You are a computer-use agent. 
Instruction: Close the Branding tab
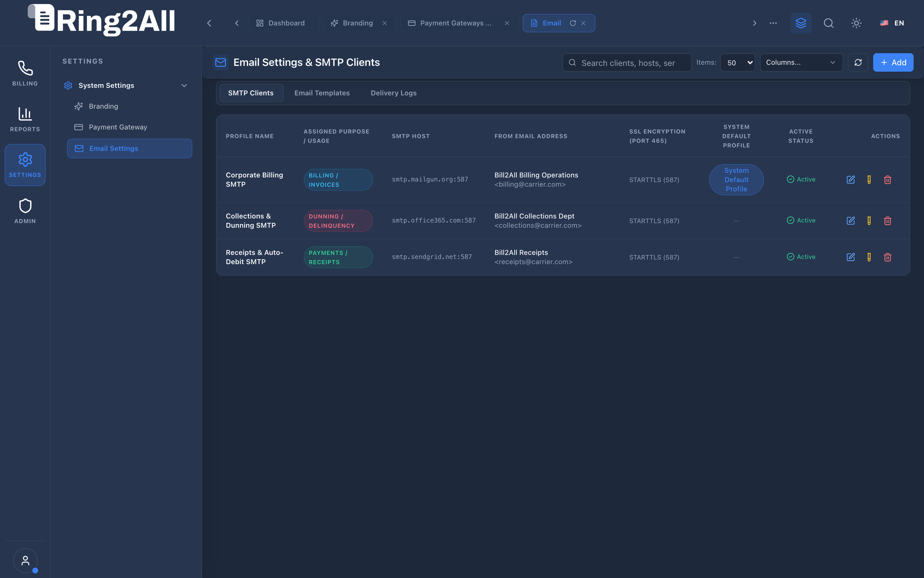385,23
